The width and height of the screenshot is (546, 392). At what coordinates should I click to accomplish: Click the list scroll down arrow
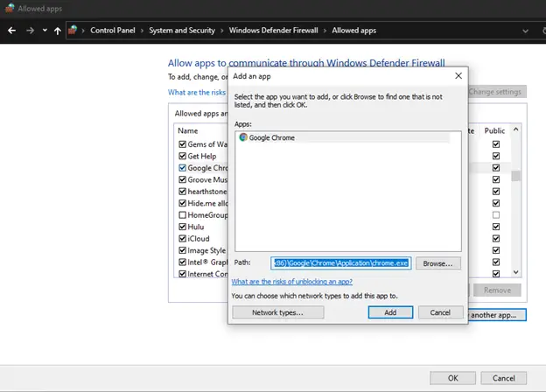(515, 272)
